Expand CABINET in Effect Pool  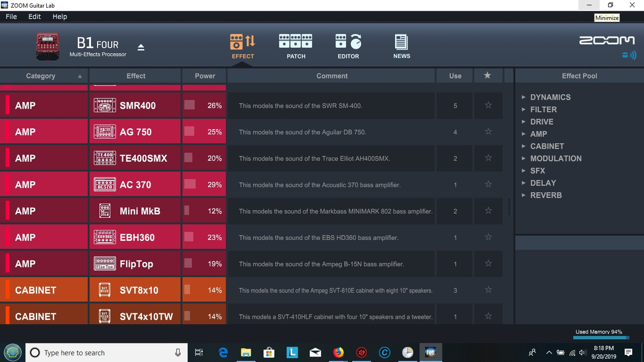pos(524,146)
